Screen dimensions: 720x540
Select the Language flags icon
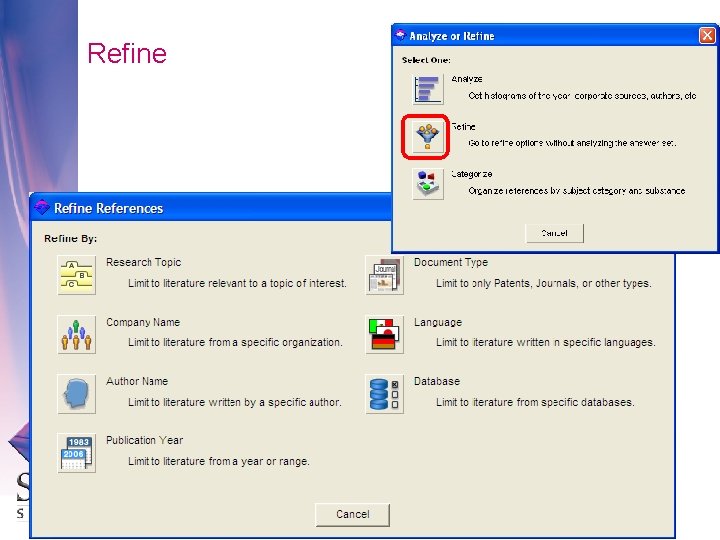point(385,334)
